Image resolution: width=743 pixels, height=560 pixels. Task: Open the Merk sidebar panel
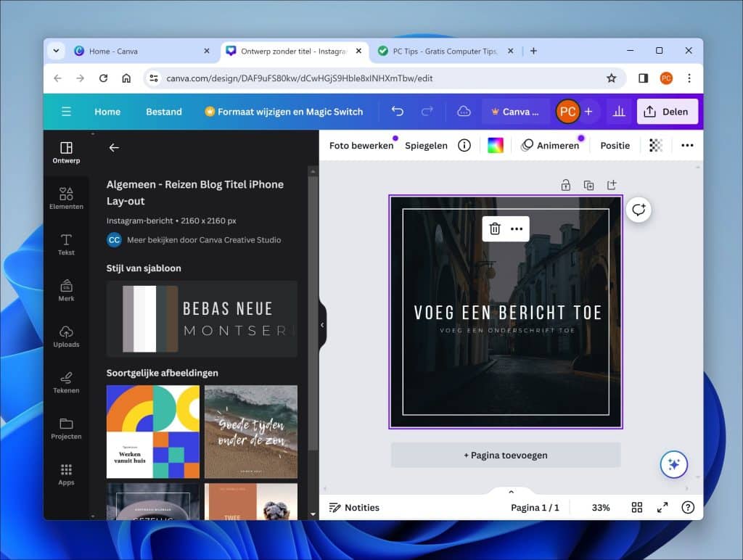[x=66, y=290]
